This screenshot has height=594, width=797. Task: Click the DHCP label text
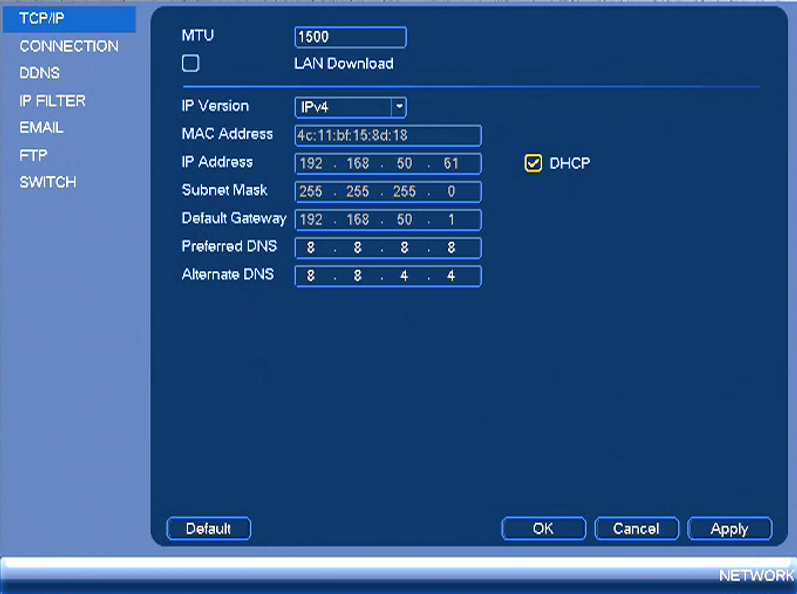click(x=570, y=164)
